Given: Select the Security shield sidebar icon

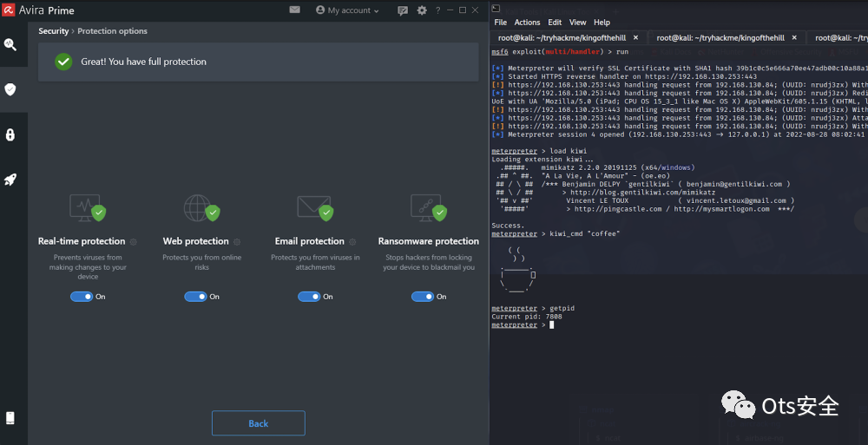Looking at the screenshot, I should (x=10, y=89).
